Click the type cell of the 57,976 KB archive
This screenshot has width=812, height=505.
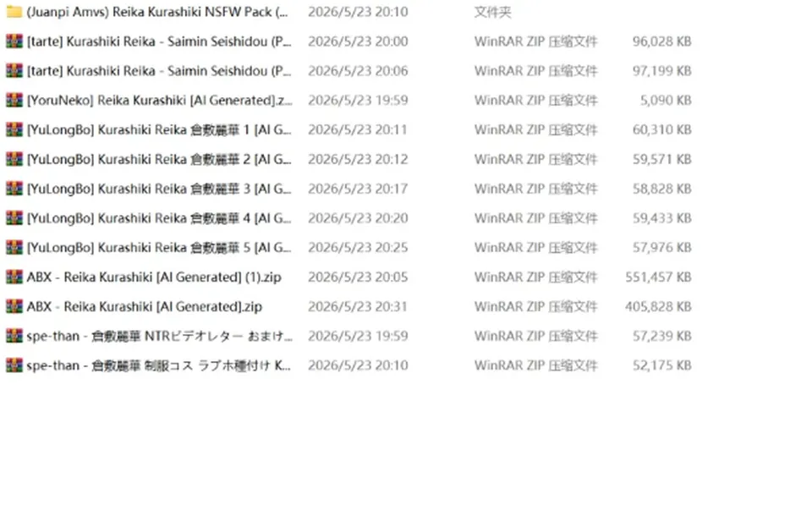535,248
